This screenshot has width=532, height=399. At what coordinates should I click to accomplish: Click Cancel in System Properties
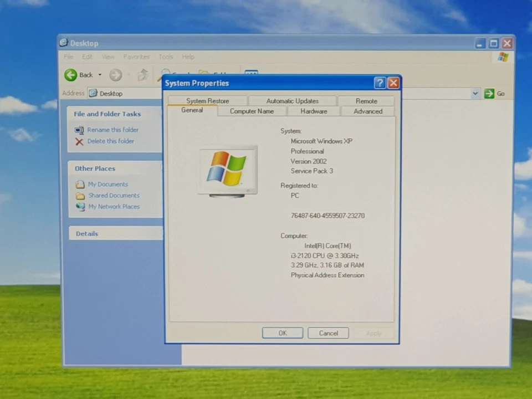(329, 333)
